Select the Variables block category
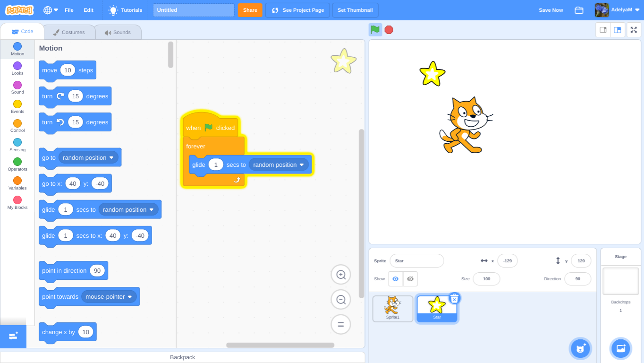This screenshot has height=363, width=644. [17, 183]
